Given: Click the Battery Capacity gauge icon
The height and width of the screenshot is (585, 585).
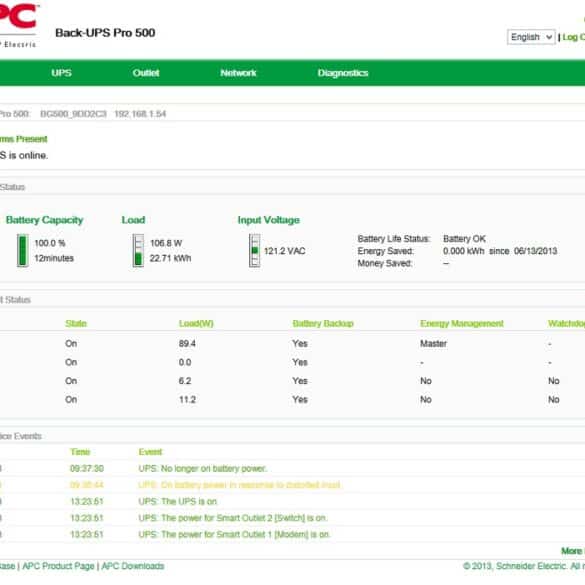Looking at the screenshot, I should coord(23,250).
